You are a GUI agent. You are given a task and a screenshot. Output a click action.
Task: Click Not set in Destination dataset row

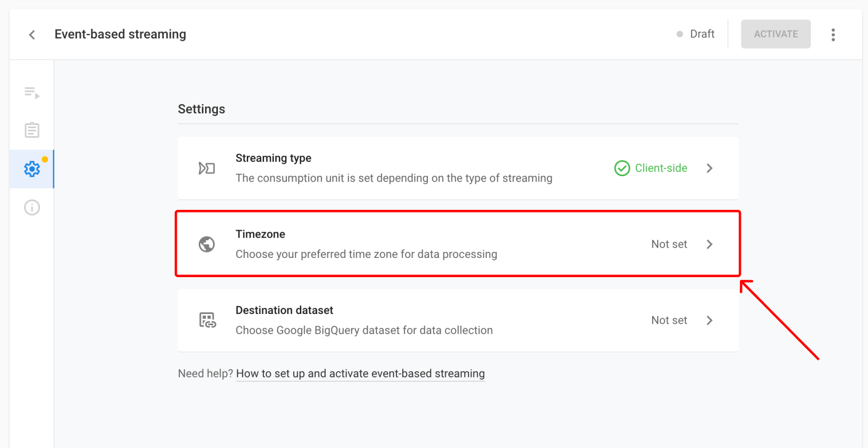669,320
